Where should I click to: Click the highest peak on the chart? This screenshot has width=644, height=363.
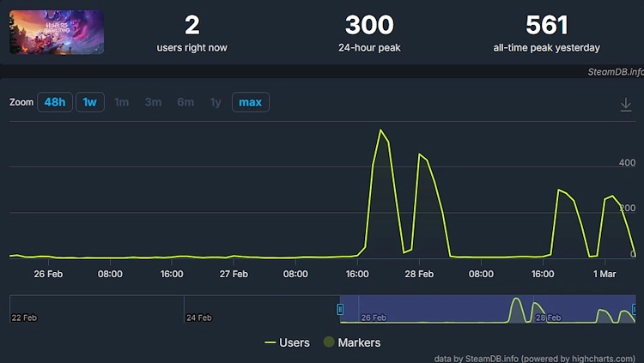(x=380, y=130)
